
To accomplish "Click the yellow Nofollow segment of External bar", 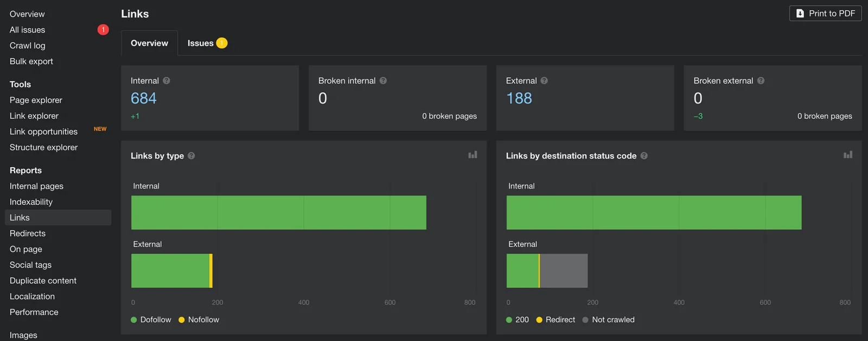I will (x=211, y=270).
